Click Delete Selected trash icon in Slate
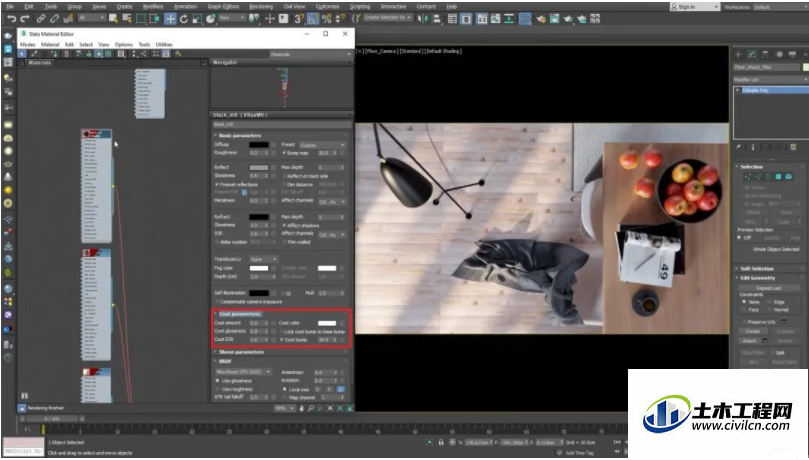Viewport: 809px width, 460px height. [66, 54]
